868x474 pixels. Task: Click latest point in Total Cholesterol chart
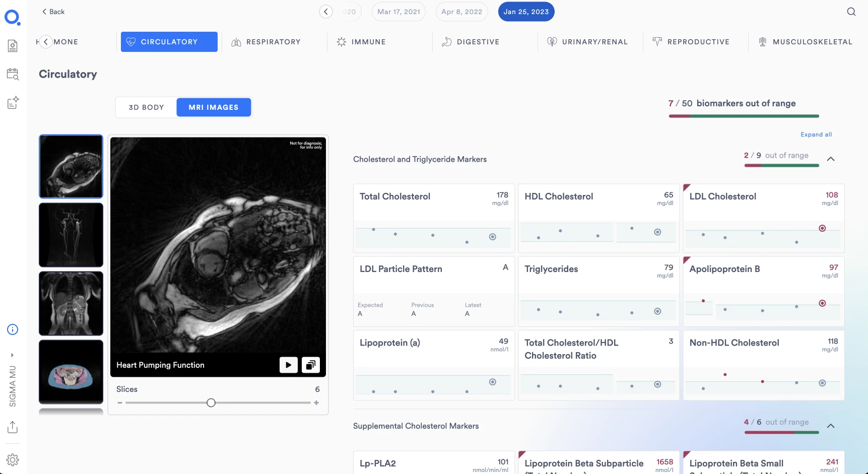[493, 237]
